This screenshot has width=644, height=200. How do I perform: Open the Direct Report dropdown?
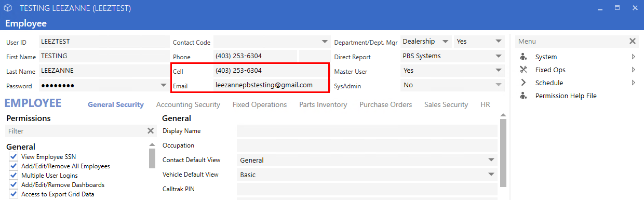(x=499, y=56)
